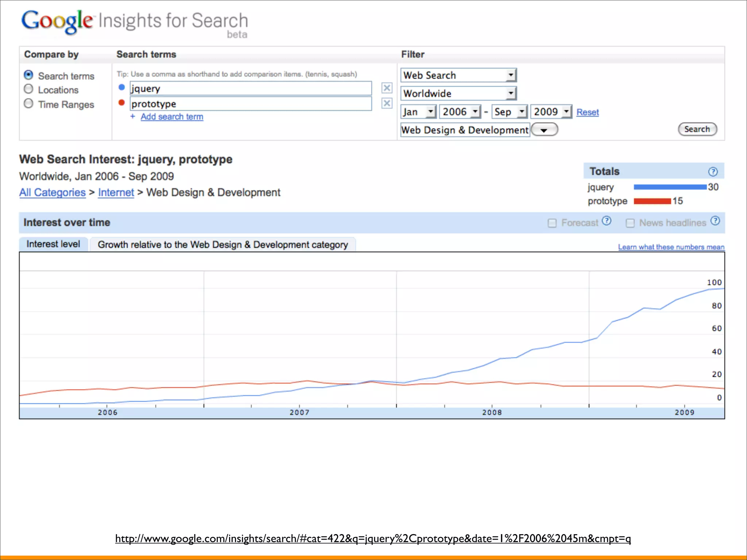Click into the jquery search term field
Screen dimensions: 747x560
click(251, 88)
